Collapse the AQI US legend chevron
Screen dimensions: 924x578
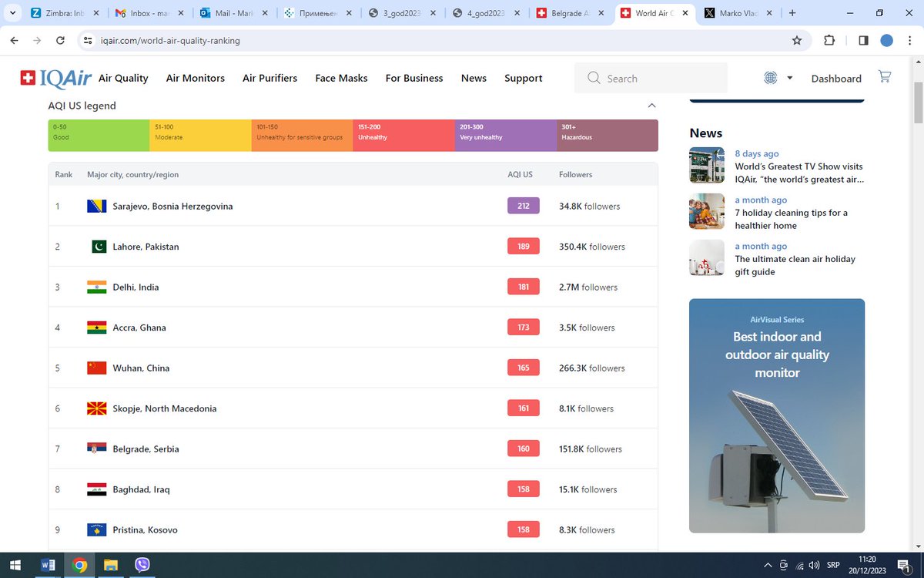651,106
